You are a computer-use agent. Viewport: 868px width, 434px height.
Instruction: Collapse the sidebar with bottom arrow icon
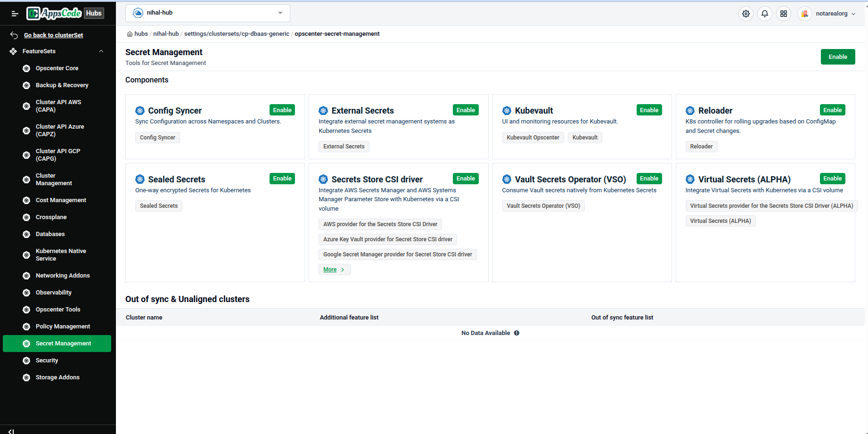click(11, 431)
